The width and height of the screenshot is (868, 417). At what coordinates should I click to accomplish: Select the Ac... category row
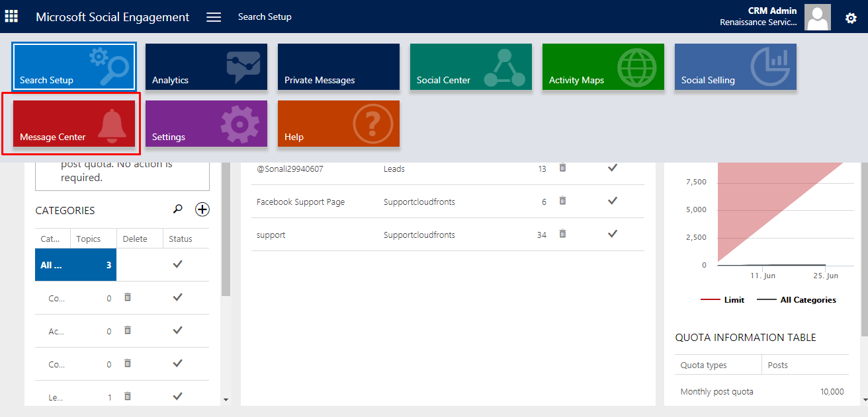[122, 331]
